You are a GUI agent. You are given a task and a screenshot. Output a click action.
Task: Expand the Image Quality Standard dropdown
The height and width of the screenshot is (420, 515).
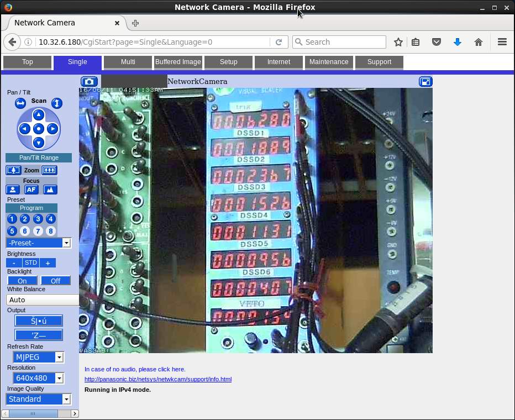coord(39,399)
